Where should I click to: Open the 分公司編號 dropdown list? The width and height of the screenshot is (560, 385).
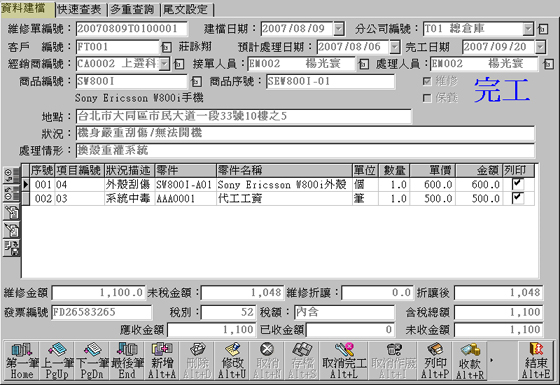pos(528,29)
